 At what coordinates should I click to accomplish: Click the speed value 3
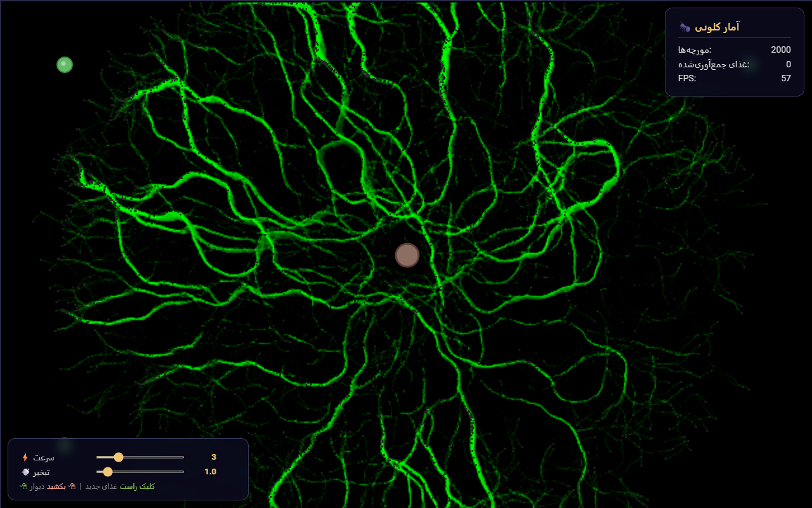point(214,457)
